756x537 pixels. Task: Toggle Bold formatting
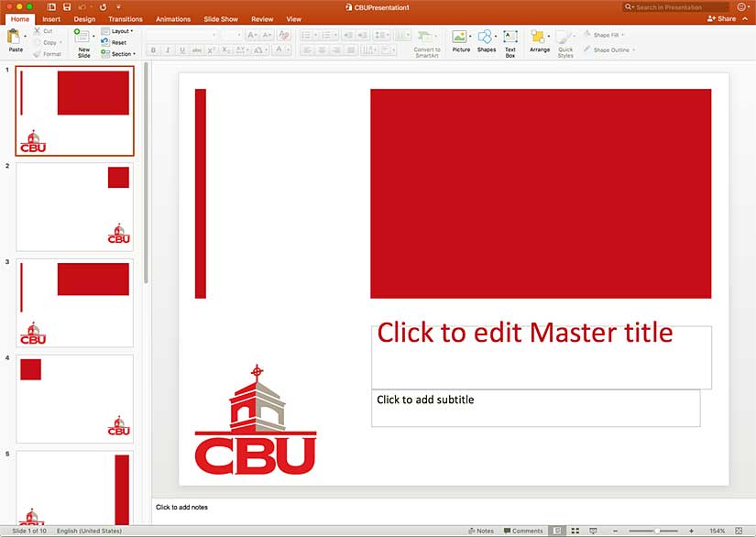pos(153,49)
